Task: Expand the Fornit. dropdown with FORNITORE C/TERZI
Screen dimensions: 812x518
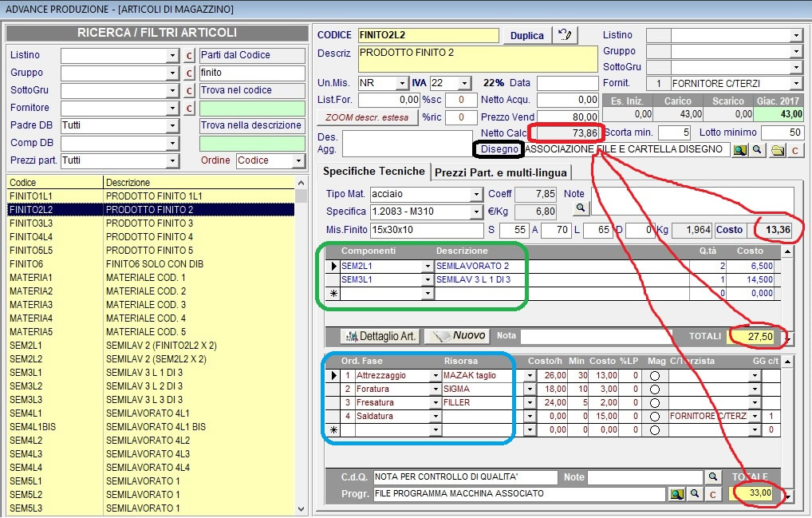Action: click(797, 83)
